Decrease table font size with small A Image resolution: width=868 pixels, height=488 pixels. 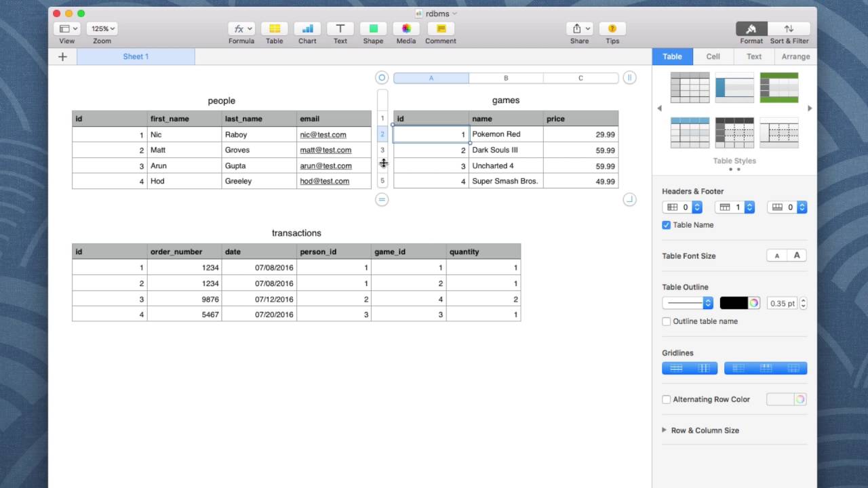[x=777, y=256]
